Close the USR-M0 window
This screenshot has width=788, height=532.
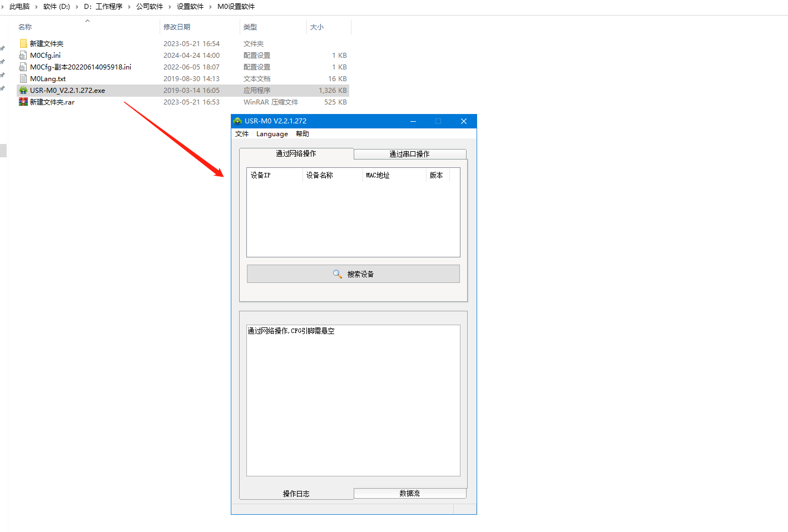pos(464,121)
